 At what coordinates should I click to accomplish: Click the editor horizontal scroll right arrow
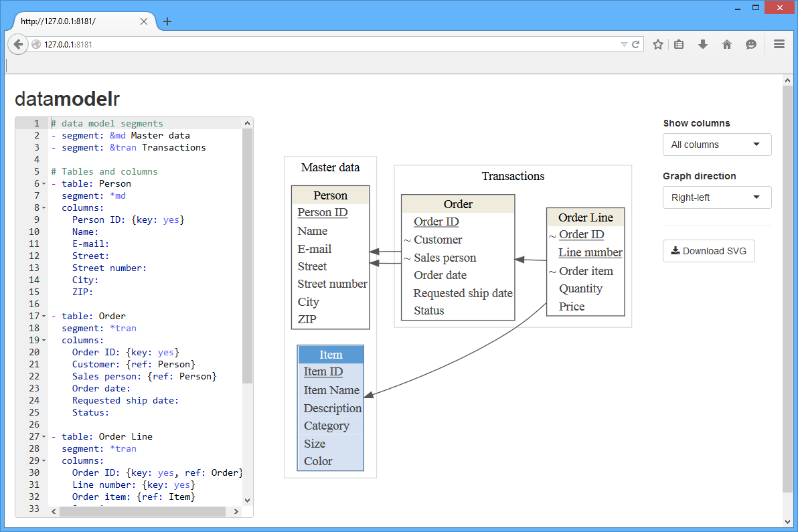point(236,512)
